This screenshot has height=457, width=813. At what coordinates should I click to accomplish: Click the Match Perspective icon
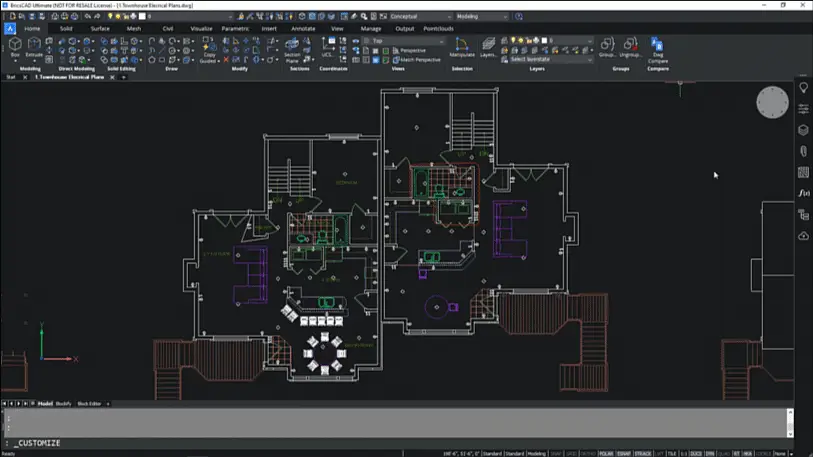tap(396, 60)
